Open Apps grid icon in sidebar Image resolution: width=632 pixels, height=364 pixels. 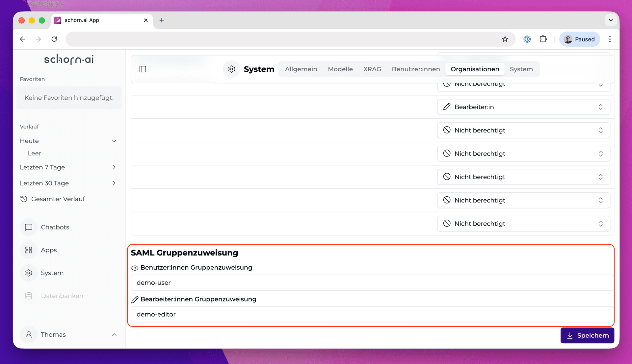29,250
